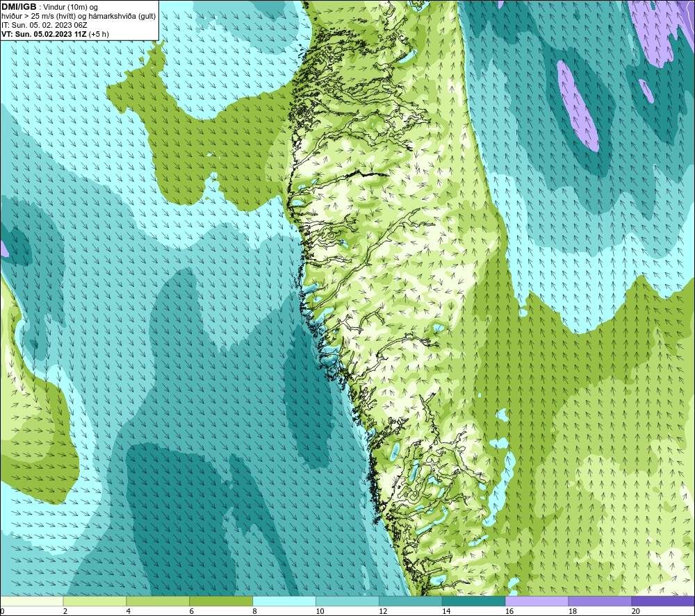Screen dimensions: 695x616
Task: Click the legend scale label '14'
Action: (x=446, y=611)
